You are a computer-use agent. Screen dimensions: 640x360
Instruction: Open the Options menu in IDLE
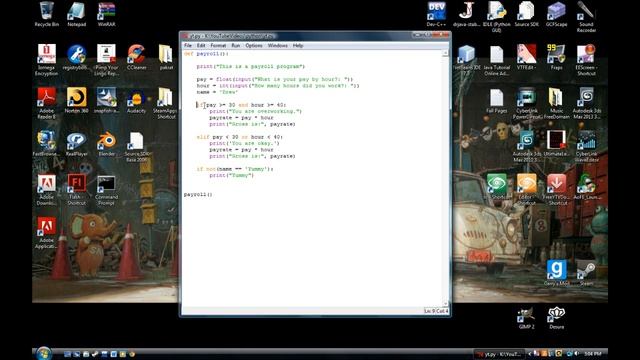click(253, 45)
